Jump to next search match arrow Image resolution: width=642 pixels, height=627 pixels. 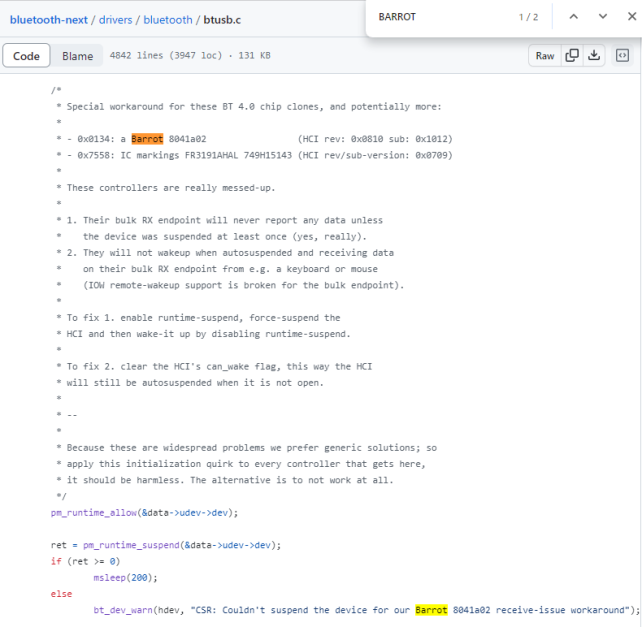tap(603, 17)
